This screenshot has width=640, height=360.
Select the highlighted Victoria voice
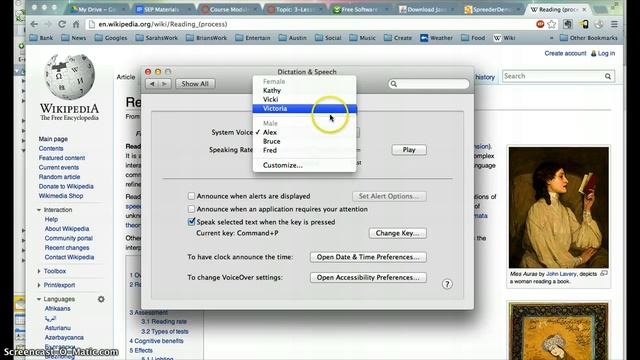pyautogui.click(x=304, y=109)
